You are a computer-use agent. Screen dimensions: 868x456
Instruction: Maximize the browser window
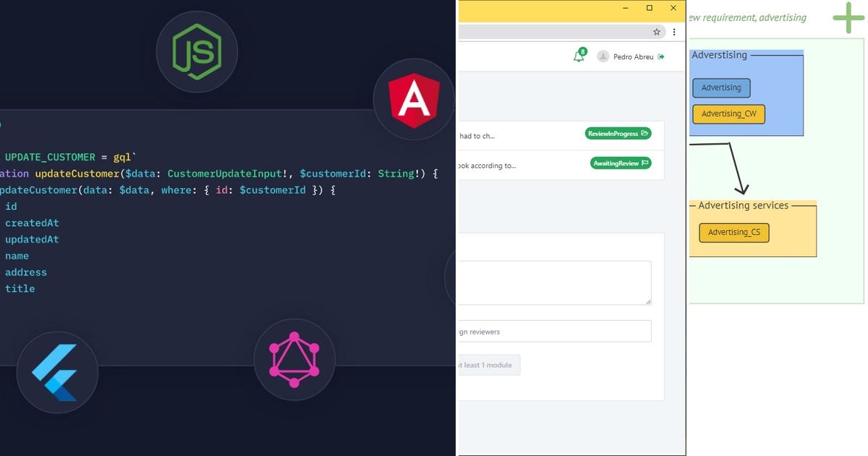pyautogui.click(x=650, y=8)
